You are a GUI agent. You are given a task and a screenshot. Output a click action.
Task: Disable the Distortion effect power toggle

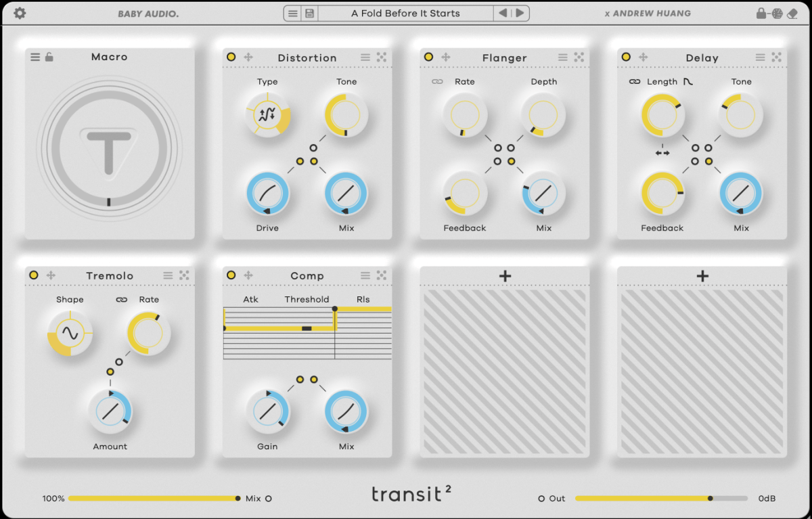tap(231, 58)
